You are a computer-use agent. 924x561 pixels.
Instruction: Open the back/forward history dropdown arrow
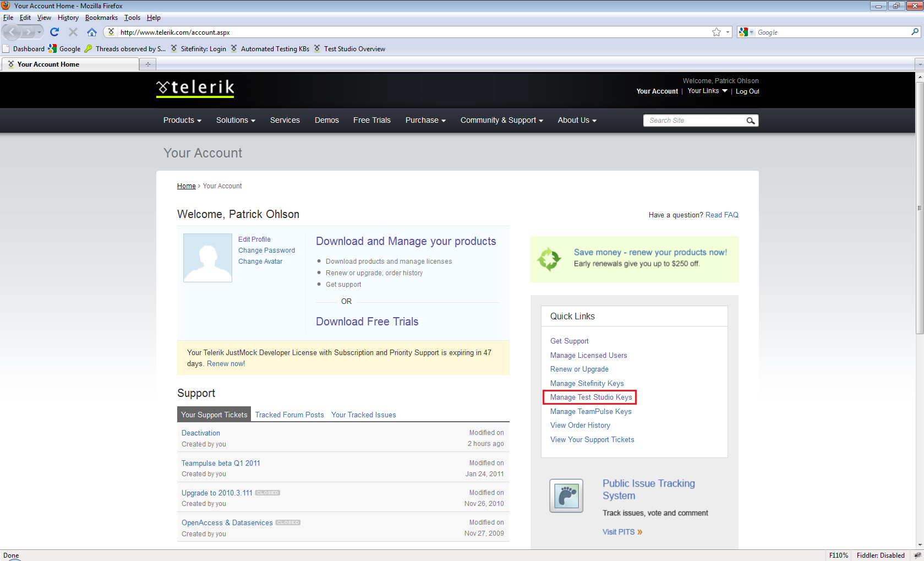tap(39, 32)
